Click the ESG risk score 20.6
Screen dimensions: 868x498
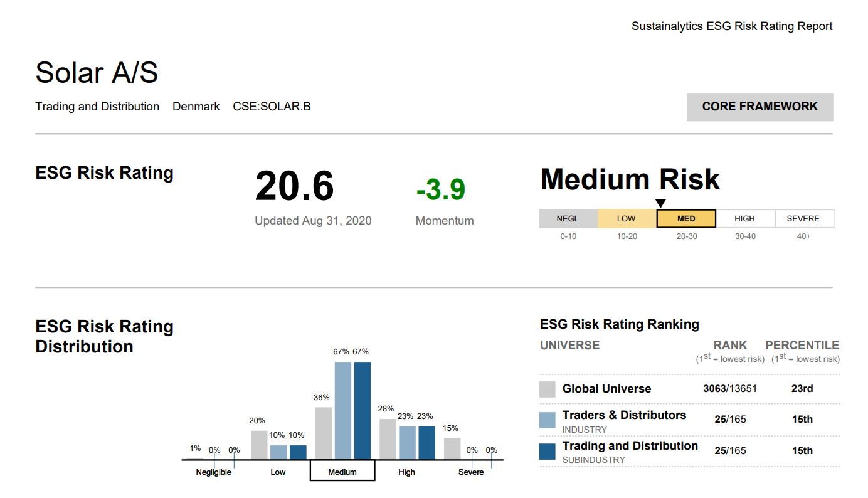pos(294,186)
